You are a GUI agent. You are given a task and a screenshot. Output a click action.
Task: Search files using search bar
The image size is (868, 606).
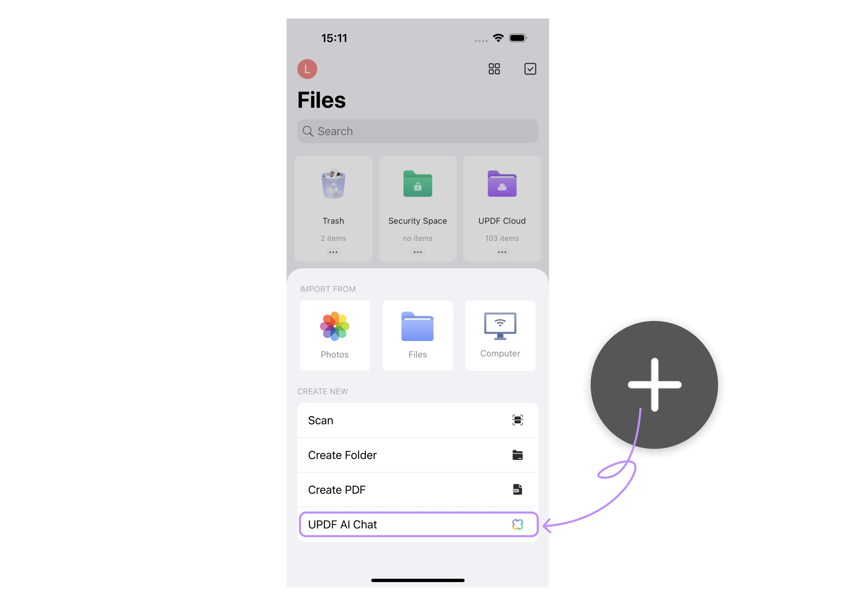tap(418, 130)
